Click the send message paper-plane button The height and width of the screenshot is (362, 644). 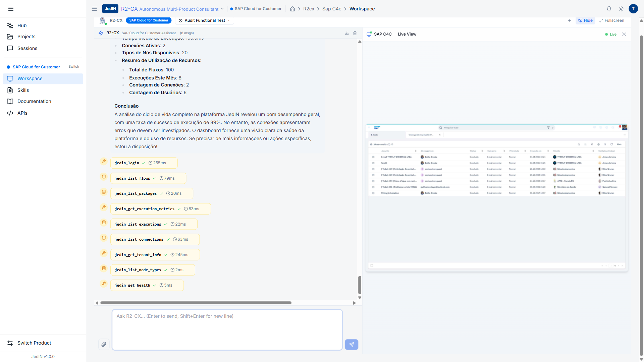[351, 344]
